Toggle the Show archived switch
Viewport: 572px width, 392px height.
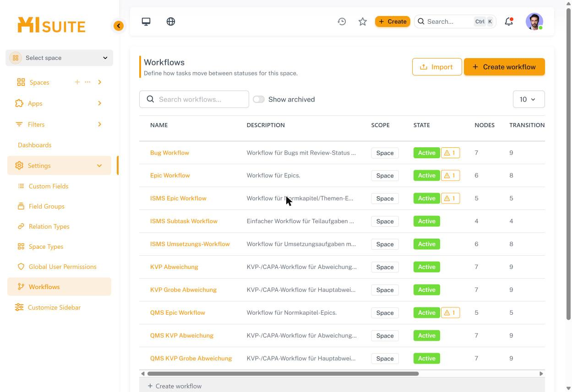[259, 99]
